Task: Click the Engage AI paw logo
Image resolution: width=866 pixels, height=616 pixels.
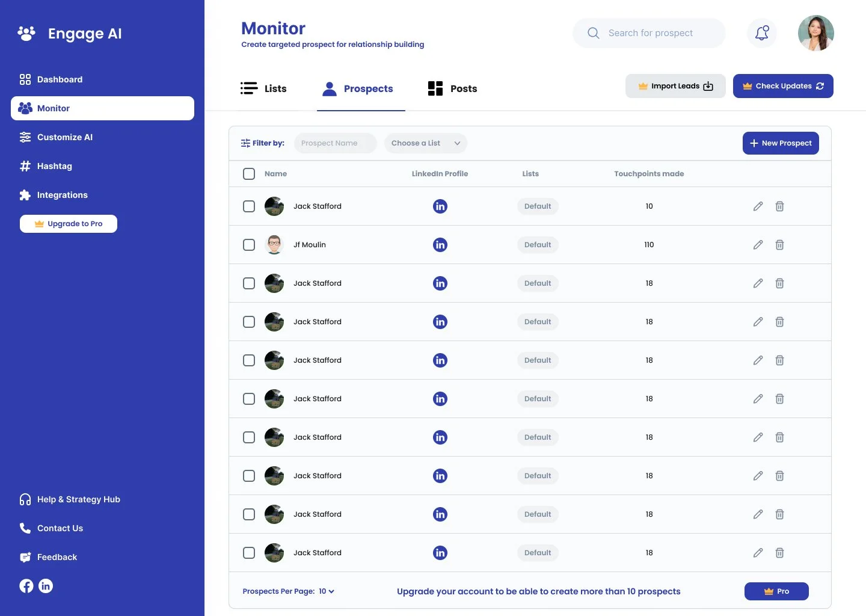Action: pyautogui.click(x=26, y=33)
